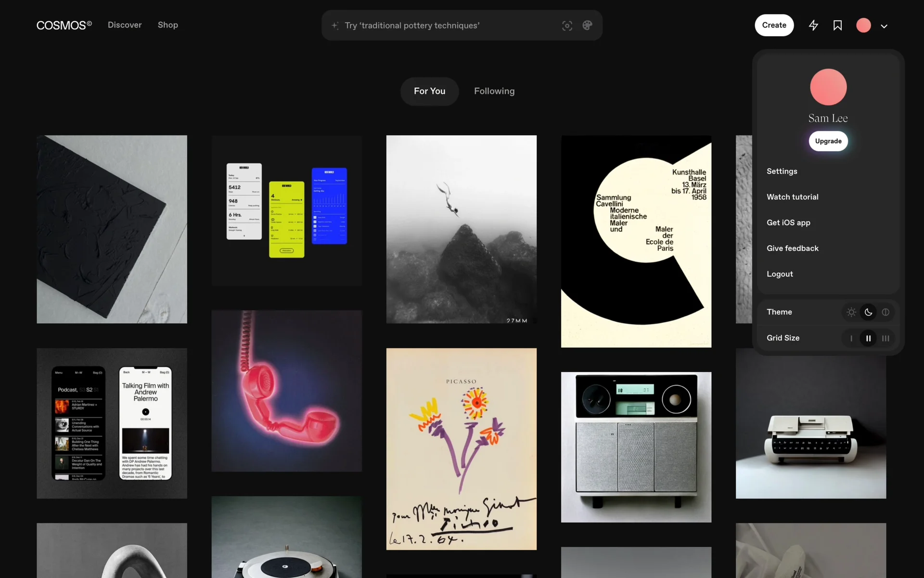Click the Upgrade button

828,141
